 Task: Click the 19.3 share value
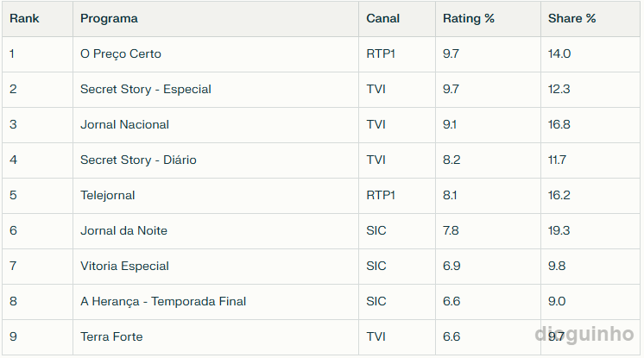pyautogui.click(x=559, y=231)
